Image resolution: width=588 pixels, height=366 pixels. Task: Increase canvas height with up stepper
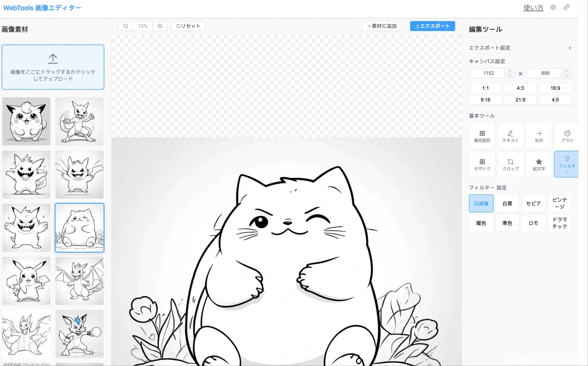(567, 71)
